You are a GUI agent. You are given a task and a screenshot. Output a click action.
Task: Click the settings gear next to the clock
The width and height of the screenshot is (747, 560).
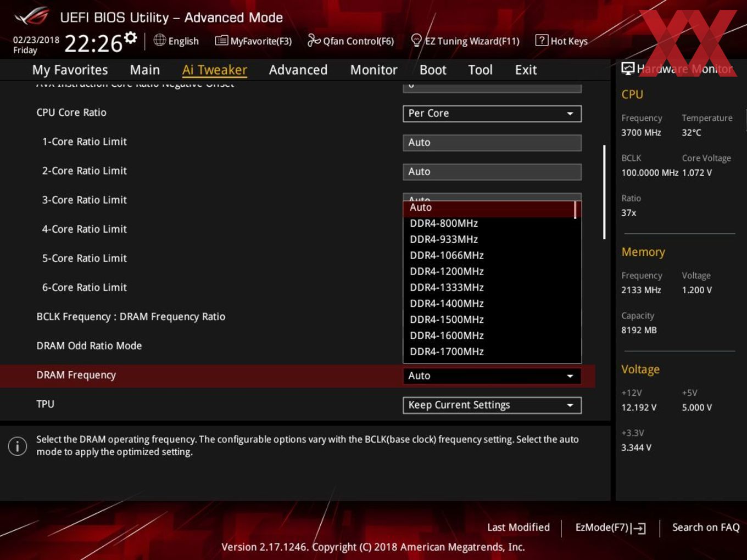[x=130, y=38]
